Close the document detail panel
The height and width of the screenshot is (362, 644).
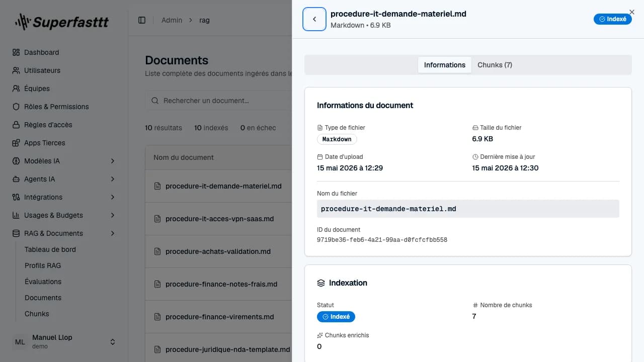click(x=632, y=12)
